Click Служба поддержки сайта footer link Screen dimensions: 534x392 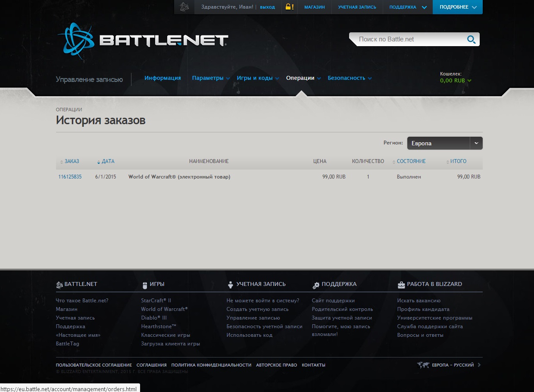(x=430, y=326)
